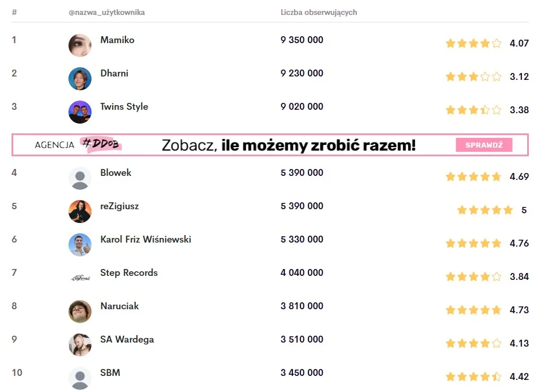Click reZigiusz's five-star rating
Screen dimensions: 553x392
[x=485, y=210]
